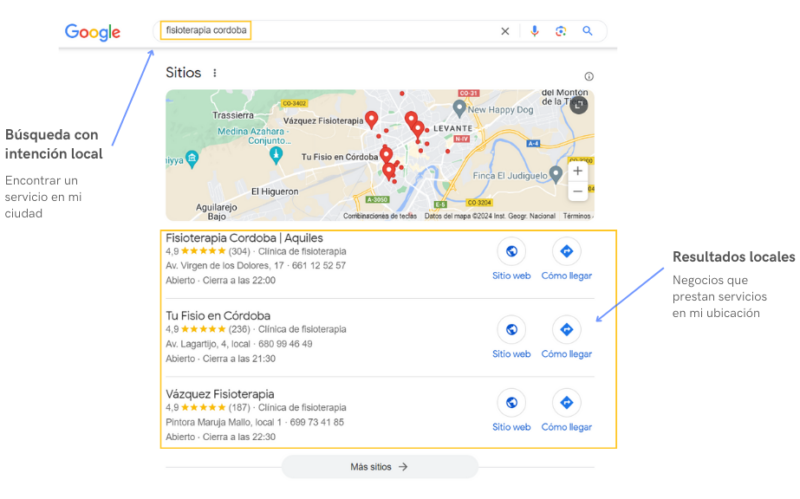This screenshot has height=499, width=800.
Task: Click the (304) reviews count for Aquiles
Action: tap(239, 252)
